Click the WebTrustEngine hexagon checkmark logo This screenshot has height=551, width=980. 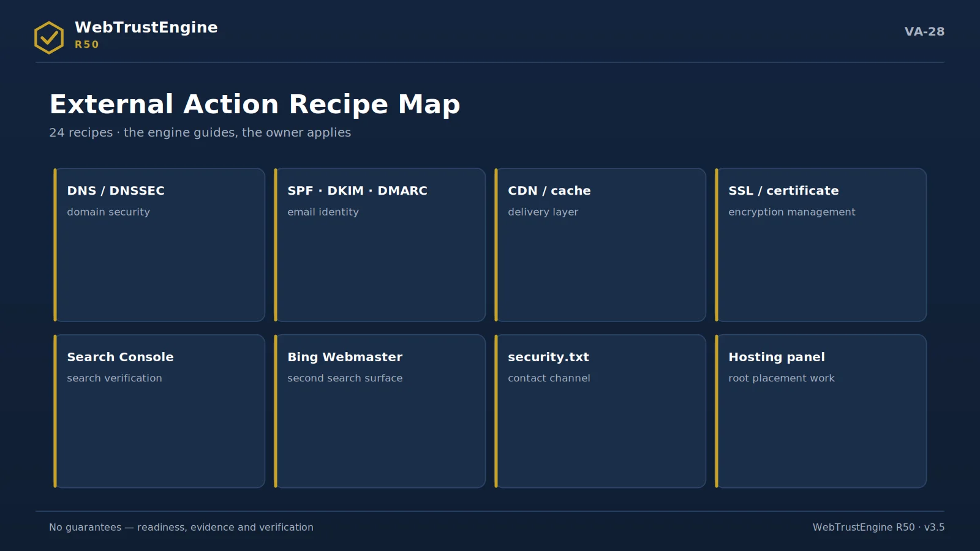click(x=49, y=37)
